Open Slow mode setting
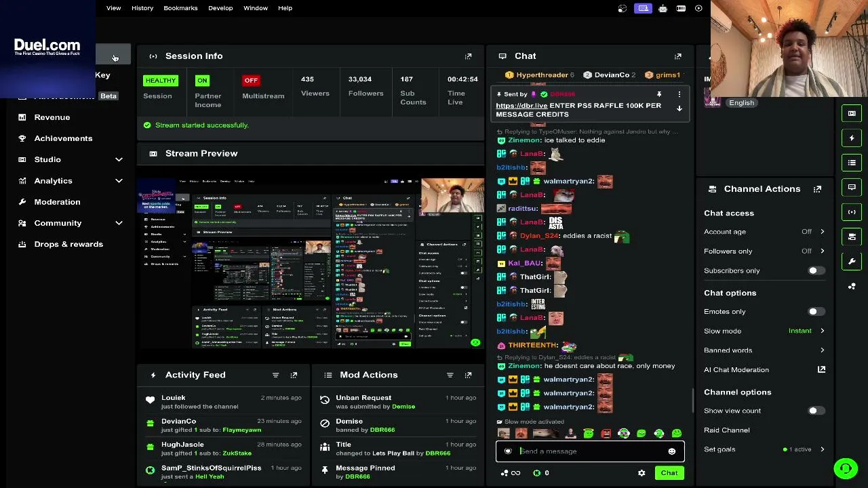Image resolution: width=868 pixels, height=488 pixels. point(764,331)
